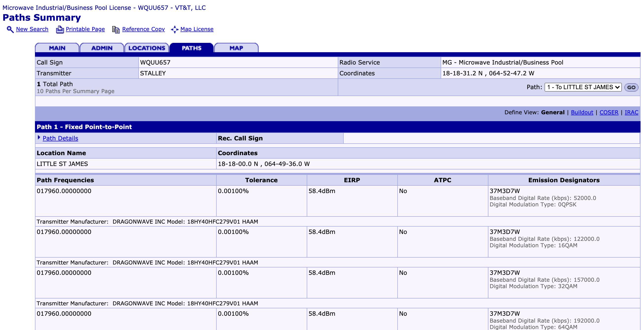
Task: Click the ATPC column header
Action: coord(442,180)
